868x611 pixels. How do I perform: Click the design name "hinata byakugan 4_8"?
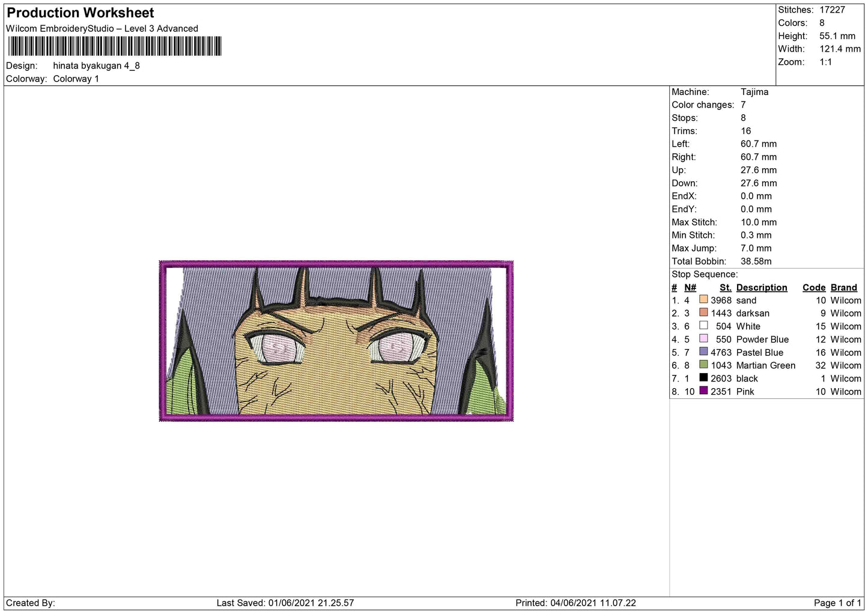click(96, 65)
